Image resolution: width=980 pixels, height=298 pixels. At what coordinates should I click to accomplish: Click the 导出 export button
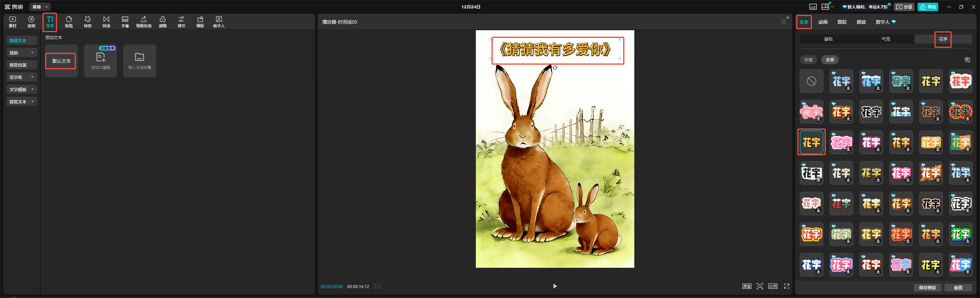coord(928,7)
